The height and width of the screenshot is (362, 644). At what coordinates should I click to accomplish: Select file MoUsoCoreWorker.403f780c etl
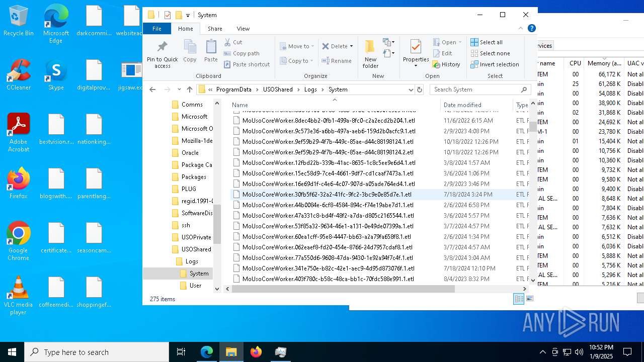(328, 279)
